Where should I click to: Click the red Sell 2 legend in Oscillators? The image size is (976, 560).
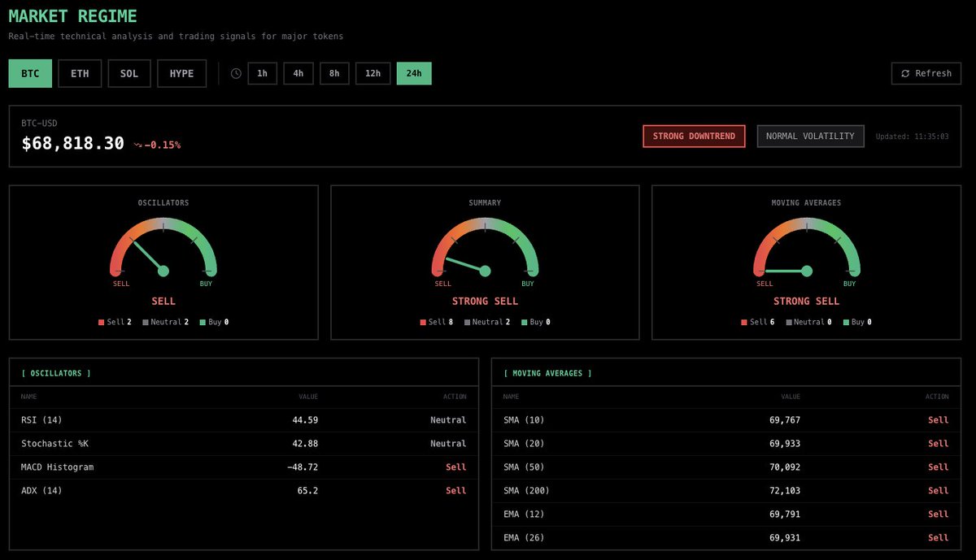[x=115, y=322]
